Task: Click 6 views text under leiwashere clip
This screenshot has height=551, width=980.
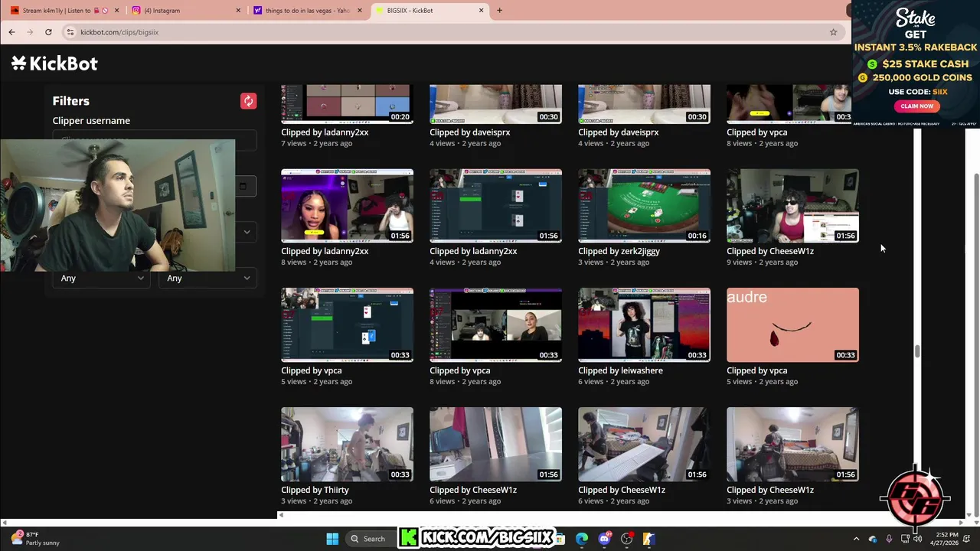Action: 590,382
